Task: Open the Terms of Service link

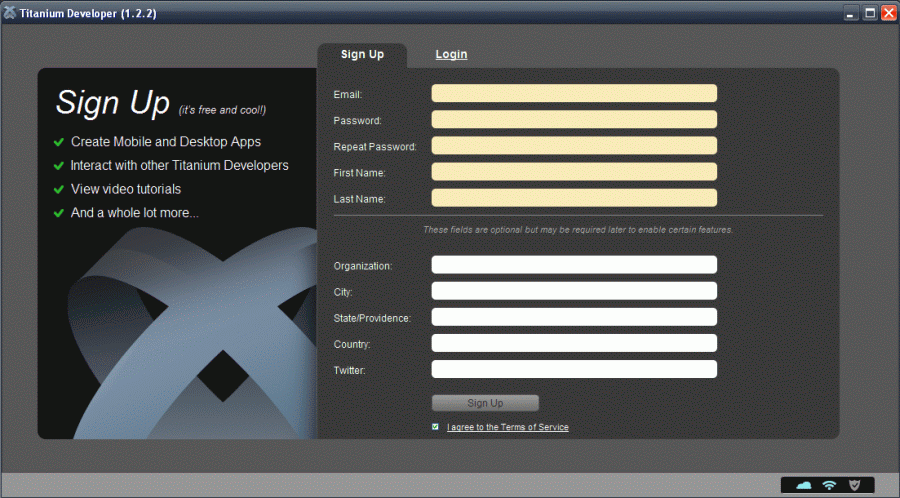Action: point(508,427)
